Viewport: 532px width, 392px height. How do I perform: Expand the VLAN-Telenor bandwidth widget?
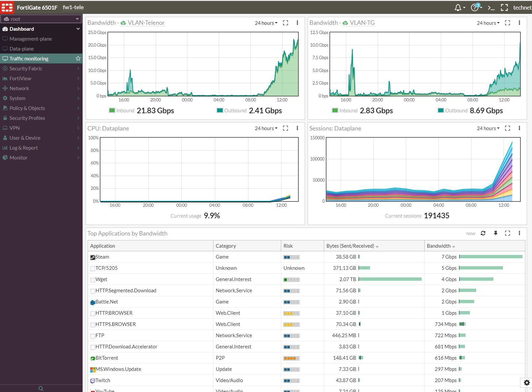[x=285, y=23]
